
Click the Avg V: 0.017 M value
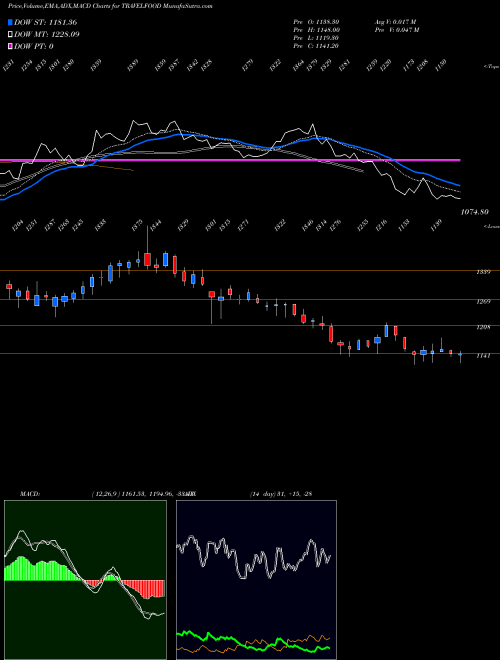(396, 21)
